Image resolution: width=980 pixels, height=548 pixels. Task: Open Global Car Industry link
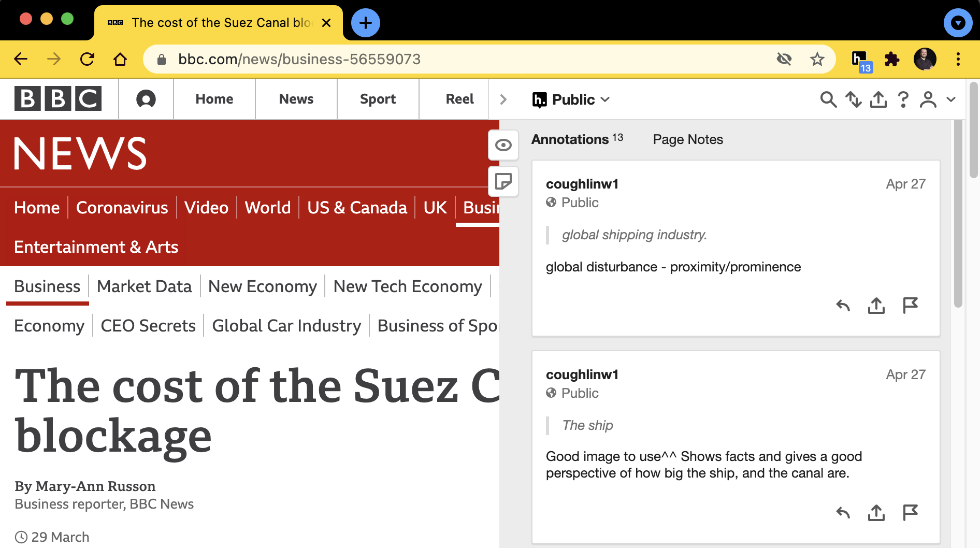coord(286,326)
